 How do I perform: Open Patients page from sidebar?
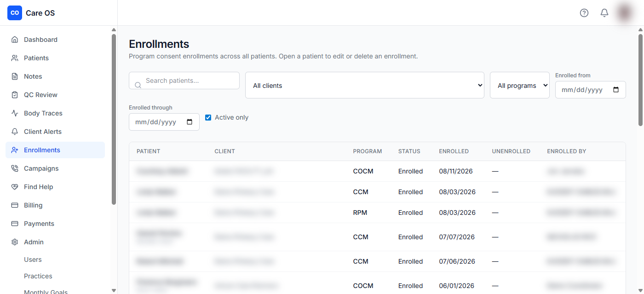[x=55, y=58]
